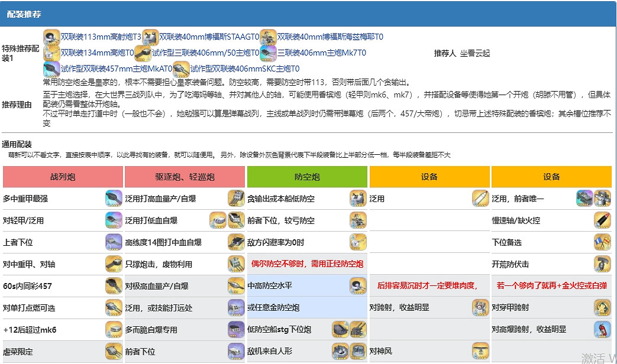Click the gray AA gun icon beside 敌机来自人形

pyautogui.click(x=340, y=350)
